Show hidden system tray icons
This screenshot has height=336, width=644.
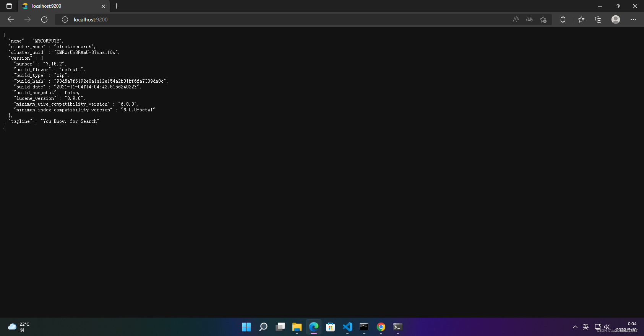pos(575,327)
